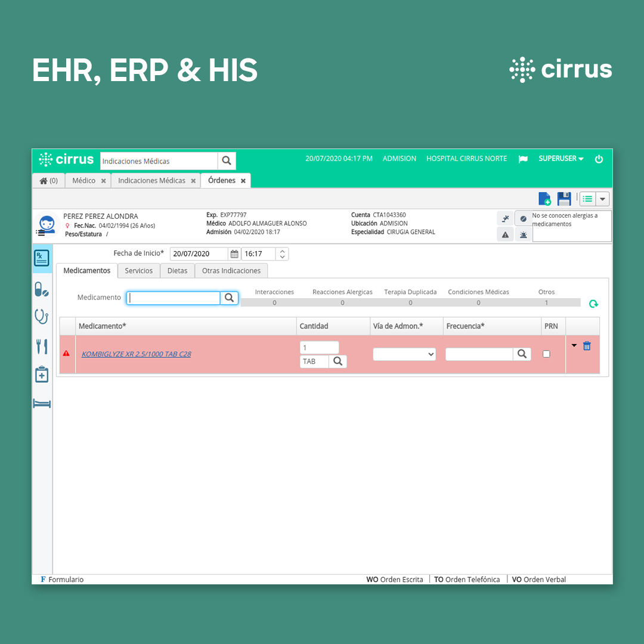Create a new order document icon
Viewport: 644px width, 644px height.
[544, 199]
